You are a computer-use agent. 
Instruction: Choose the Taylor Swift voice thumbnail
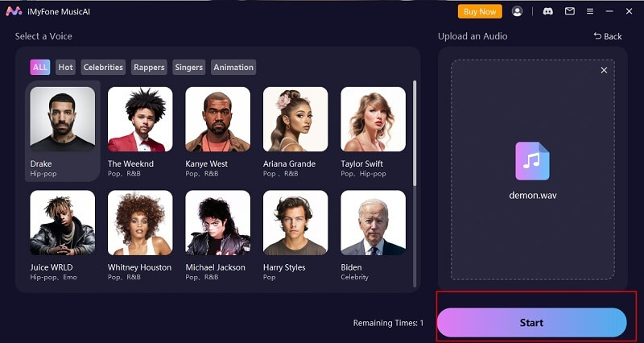click(x=373, y=119)
